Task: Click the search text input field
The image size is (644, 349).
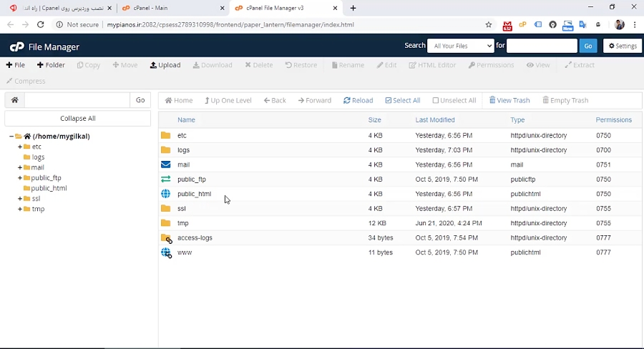Action: 542,46
